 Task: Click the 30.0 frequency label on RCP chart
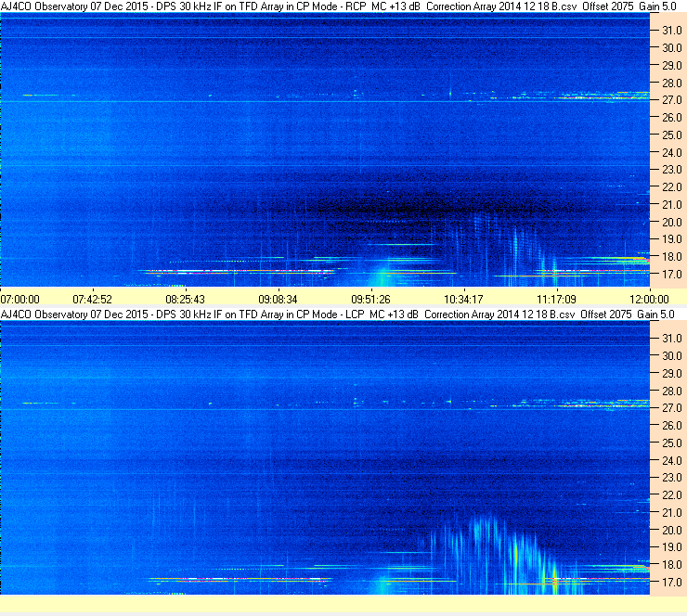pyautogui.click(x=671, y=48)
